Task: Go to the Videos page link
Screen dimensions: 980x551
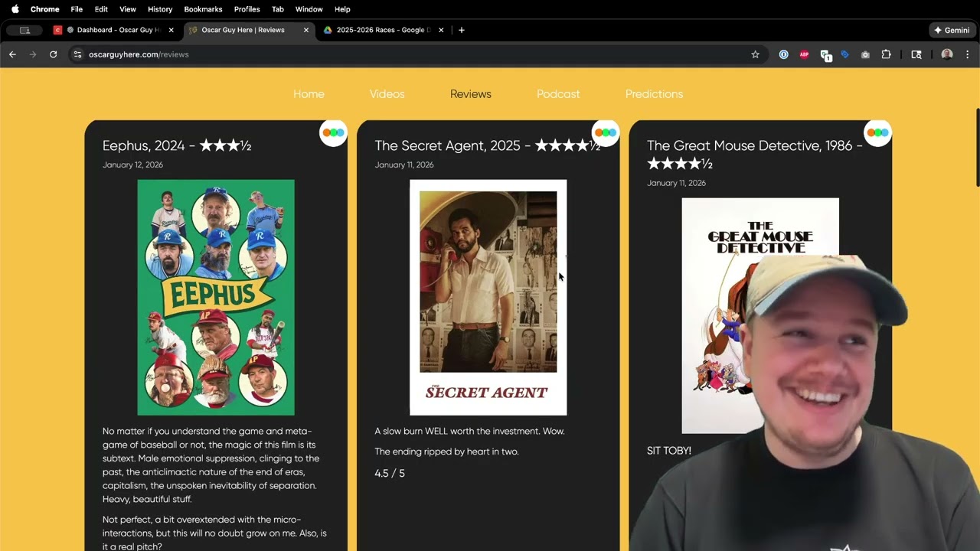Action: tap(387, 94)
